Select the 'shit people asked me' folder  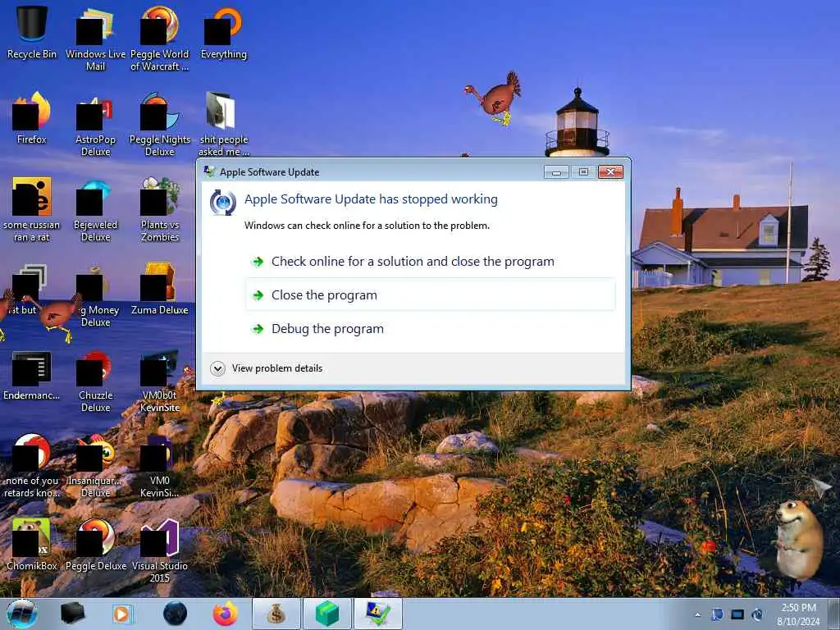point(223,125)
